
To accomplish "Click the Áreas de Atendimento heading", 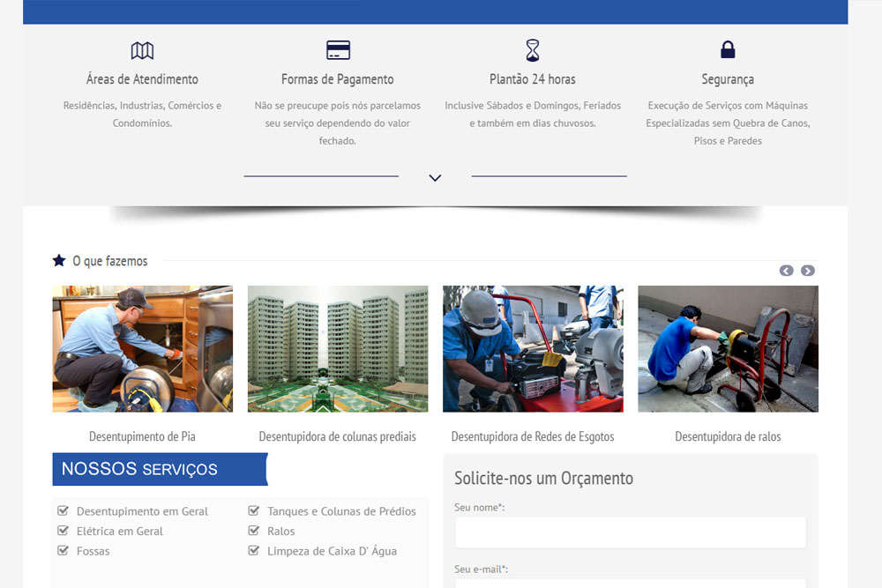I will click(142, 79).
